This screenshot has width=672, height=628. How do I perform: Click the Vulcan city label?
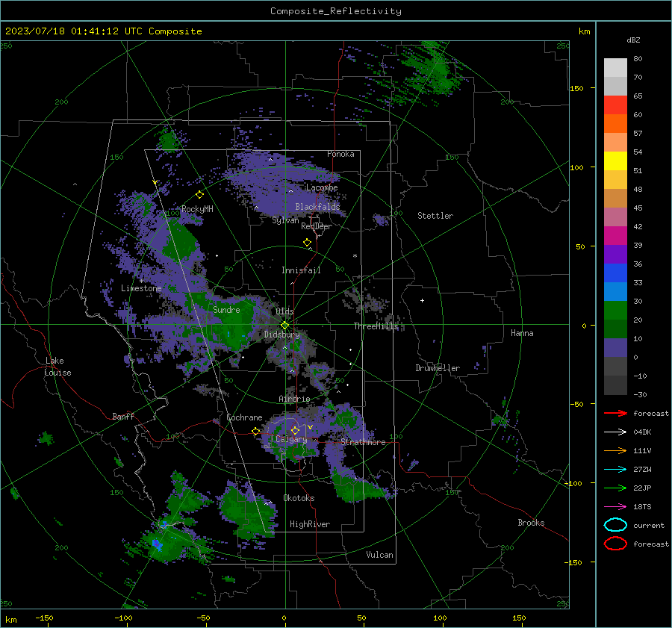click(380, 555)
